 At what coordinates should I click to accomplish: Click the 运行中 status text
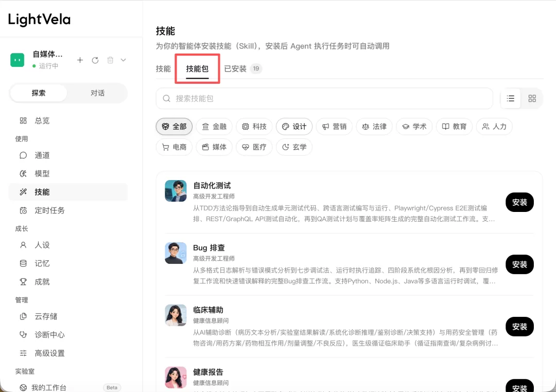click(48, 66)
